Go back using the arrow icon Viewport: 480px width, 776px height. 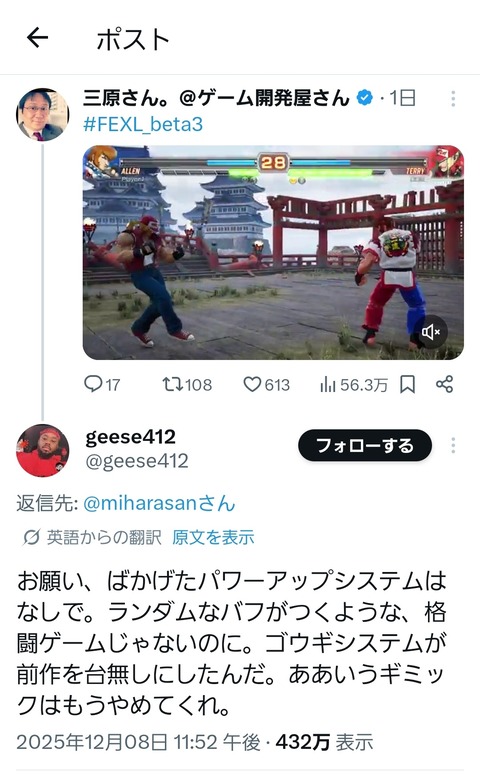click(x=37, y=38)
